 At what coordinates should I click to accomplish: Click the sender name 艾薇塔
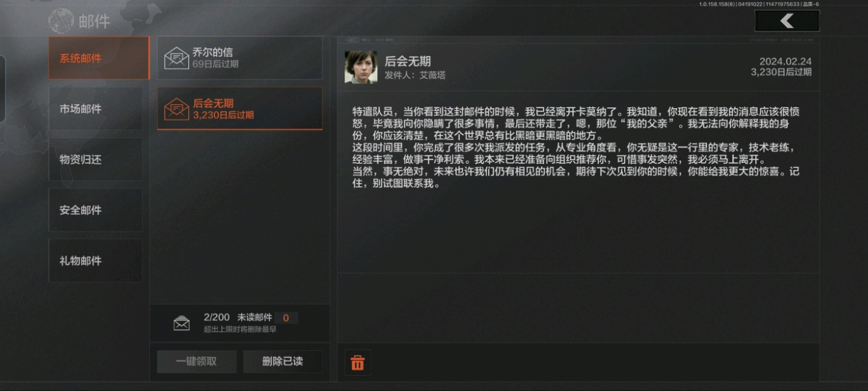(x=432, y=75)
